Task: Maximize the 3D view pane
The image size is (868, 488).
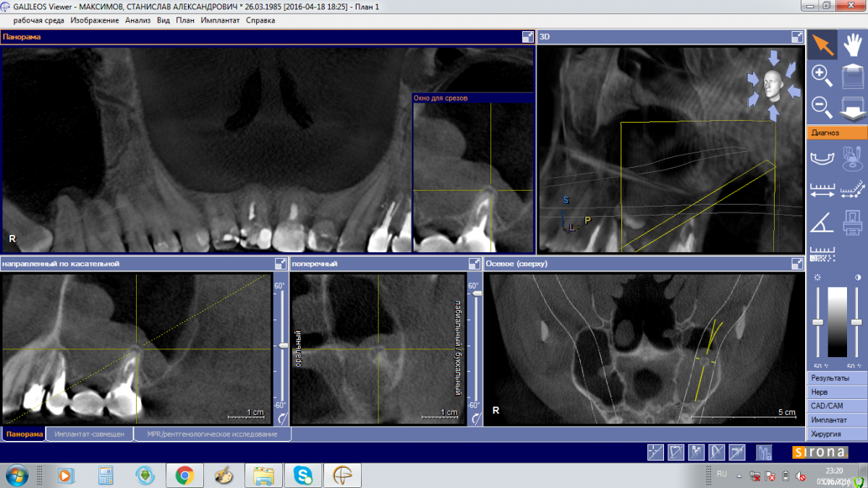Action: [797, 37]
